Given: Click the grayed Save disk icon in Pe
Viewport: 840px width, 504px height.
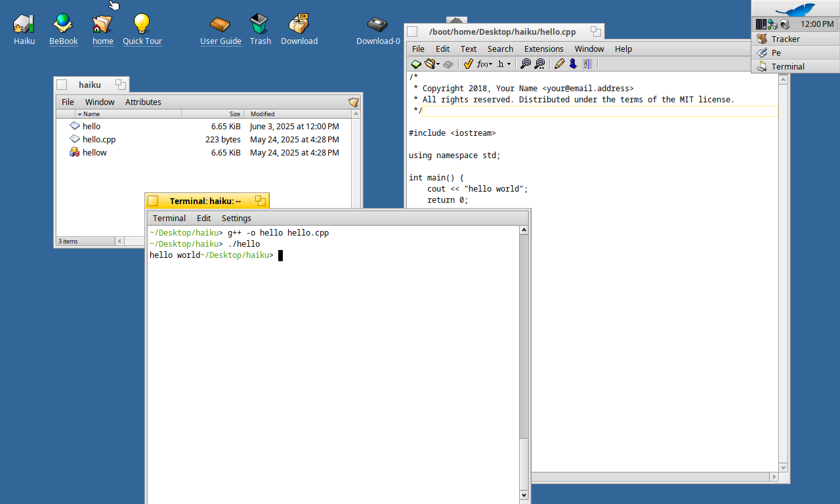Looking at the screenshot, I should tap(448, 64).
